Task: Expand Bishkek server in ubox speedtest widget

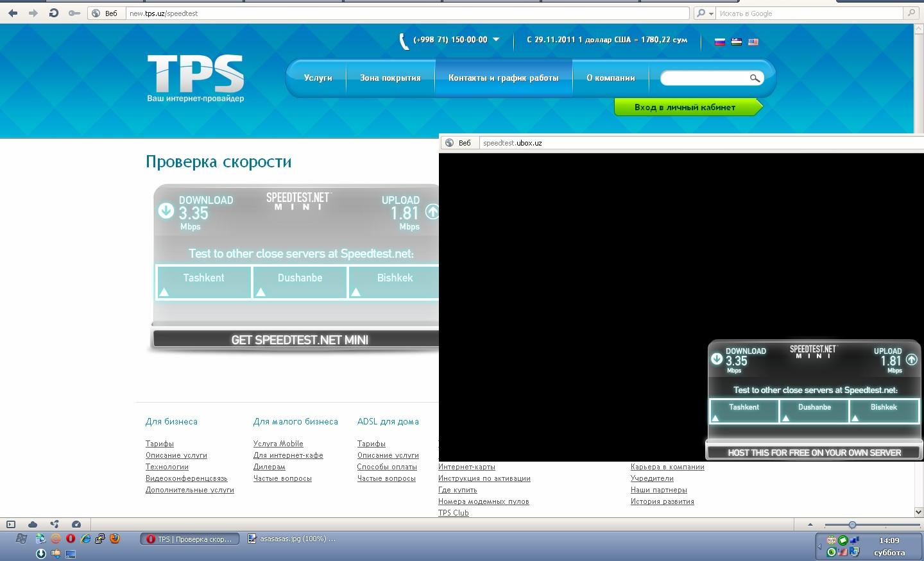Action: coord(884,411)
